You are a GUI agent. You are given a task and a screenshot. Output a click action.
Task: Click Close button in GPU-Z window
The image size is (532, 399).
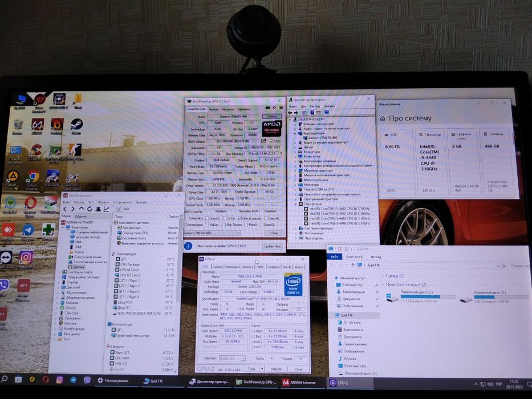[274, 233]
